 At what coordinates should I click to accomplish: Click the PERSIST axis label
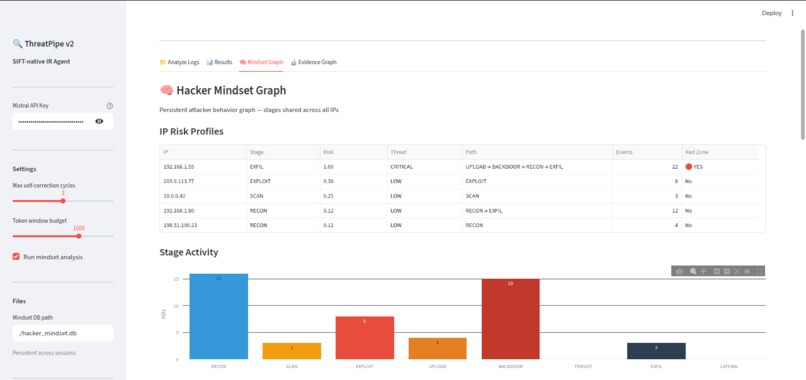[583, 367]
